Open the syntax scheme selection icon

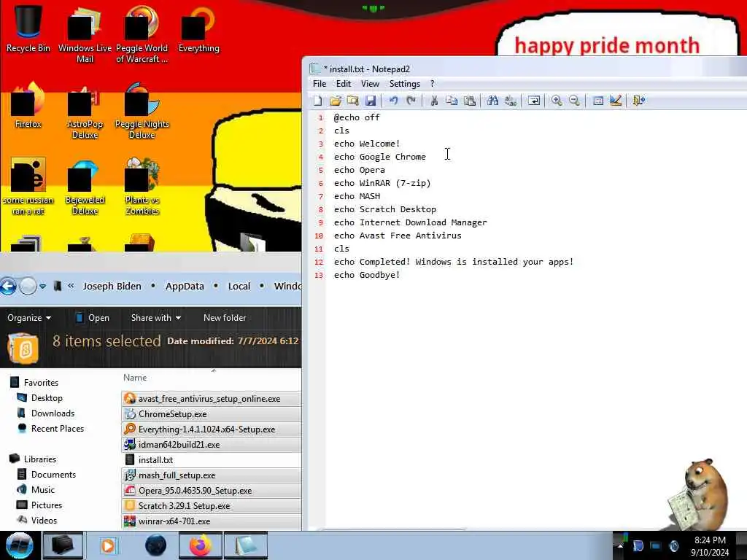pyautogui.click(x=598, y=101)
